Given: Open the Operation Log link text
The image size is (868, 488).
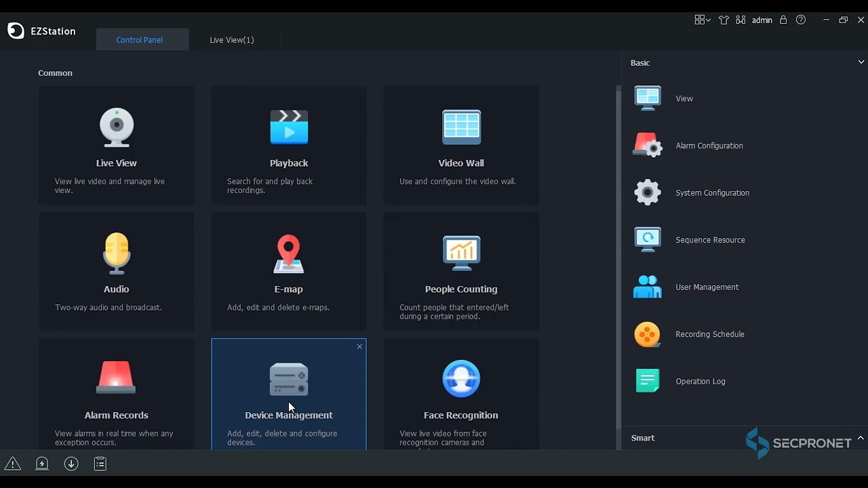Looking at the screenshot, I should pos(701,382).
